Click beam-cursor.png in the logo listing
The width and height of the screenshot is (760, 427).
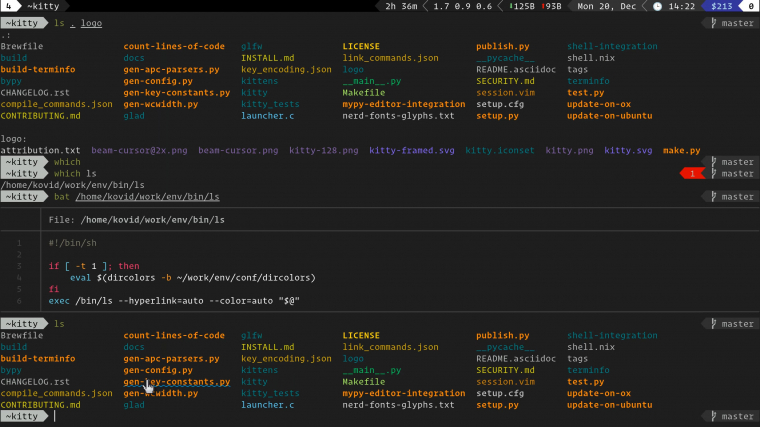(238, 150)
